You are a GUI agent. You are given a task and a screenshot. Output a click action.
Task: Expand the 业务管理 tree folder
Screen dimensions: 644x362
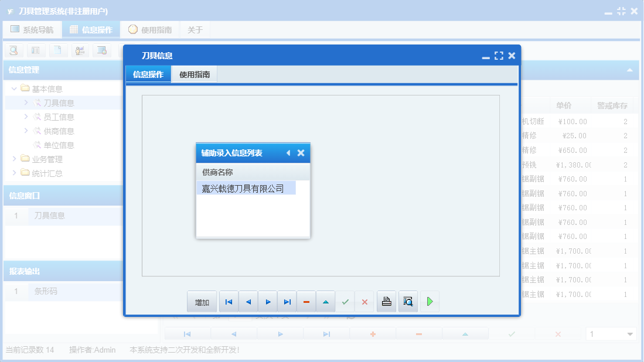(15, 159)
